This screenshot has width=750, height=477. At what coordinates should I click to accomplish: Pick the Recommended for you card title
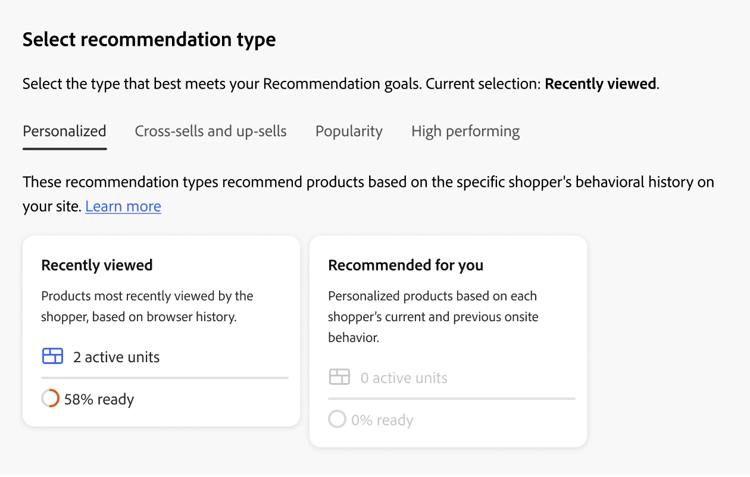405,265
